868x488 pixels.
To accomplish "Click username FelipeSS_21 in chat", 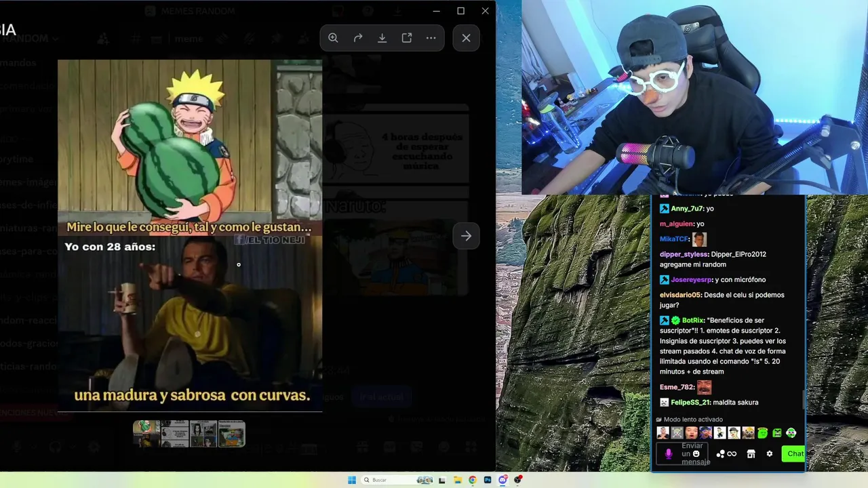I will tap(690, 403).
